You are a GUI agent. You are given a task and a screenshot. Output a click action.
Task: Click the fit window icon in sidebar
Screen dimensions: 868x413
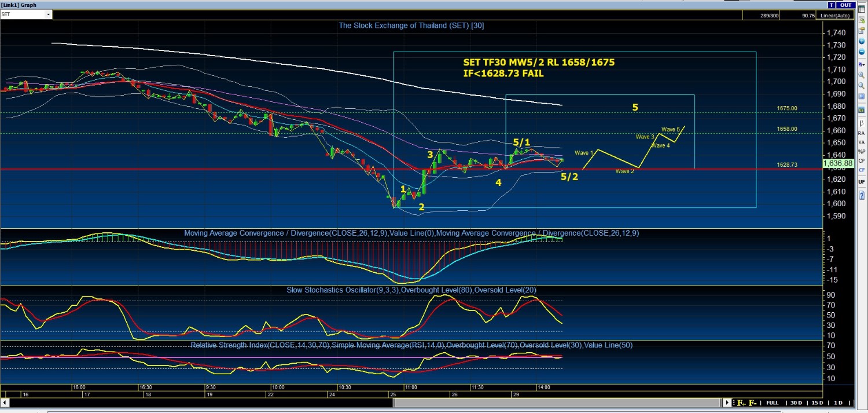click(x=862, y=97)
